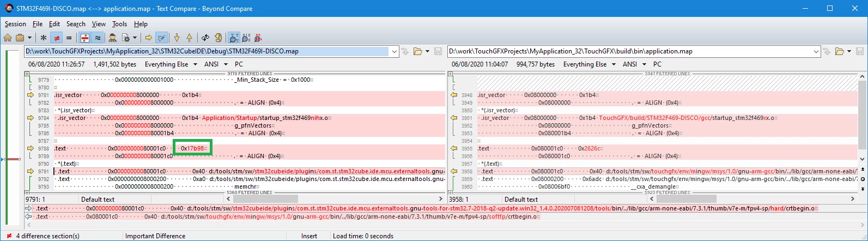Toggle Show Same (equals) filter
Image resolution: width=868 pixels, height=241 pixels.
[69, 38]
